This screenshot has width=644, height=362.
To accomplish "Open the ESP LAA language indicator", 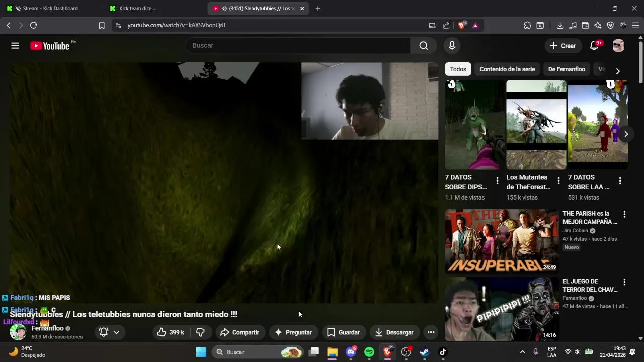I will click(552, 352).
